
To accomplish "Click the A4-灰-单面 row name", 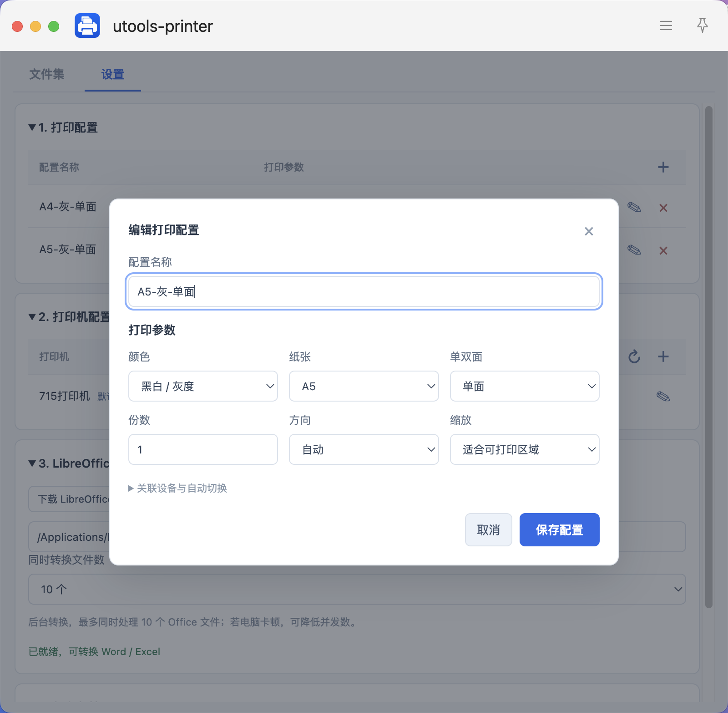I will 68,207.
